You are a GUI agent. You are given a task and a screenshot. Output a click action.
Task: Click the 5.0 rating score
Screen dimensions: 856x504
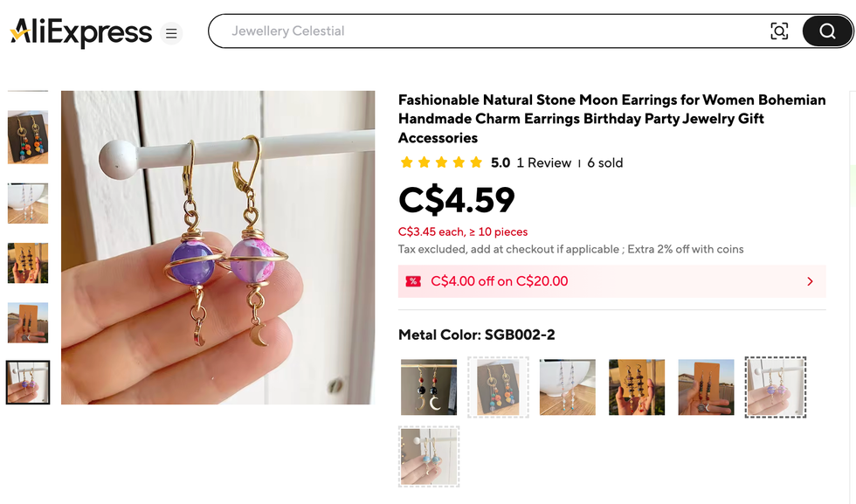[x=500, y=162]
